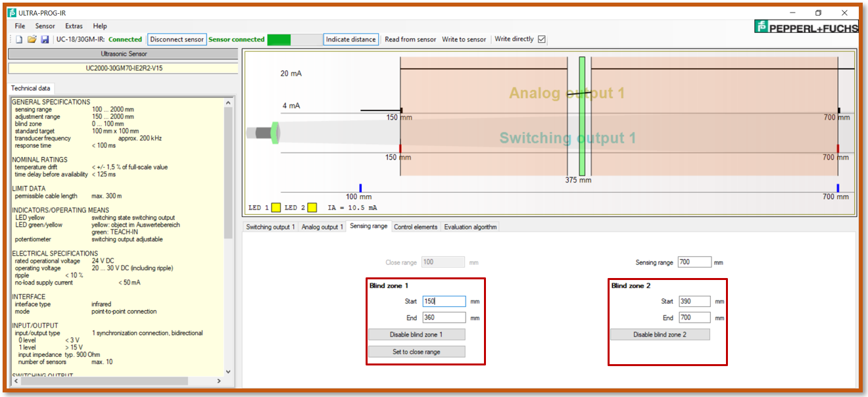Click Indicate distance button
The height and width of the screenshot is (397, 868).
[351, 39]
